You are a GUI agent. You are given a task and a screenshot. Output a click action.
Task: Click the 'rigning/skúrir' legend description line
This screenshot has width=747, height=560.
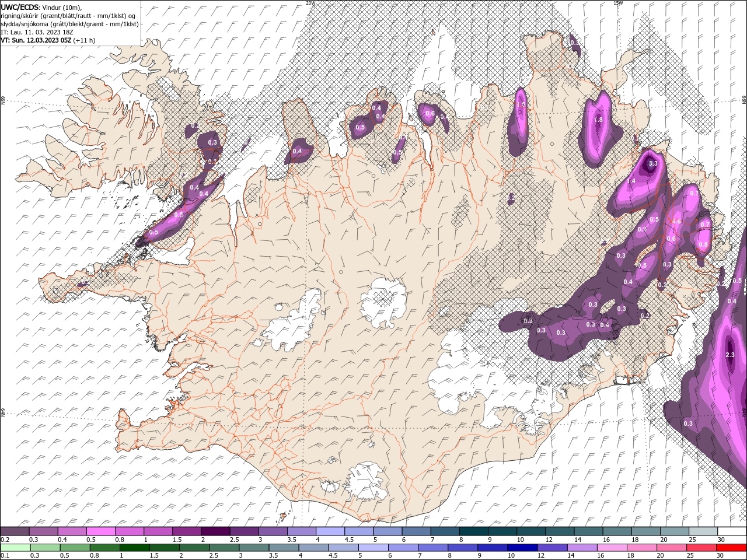(68, 16)
